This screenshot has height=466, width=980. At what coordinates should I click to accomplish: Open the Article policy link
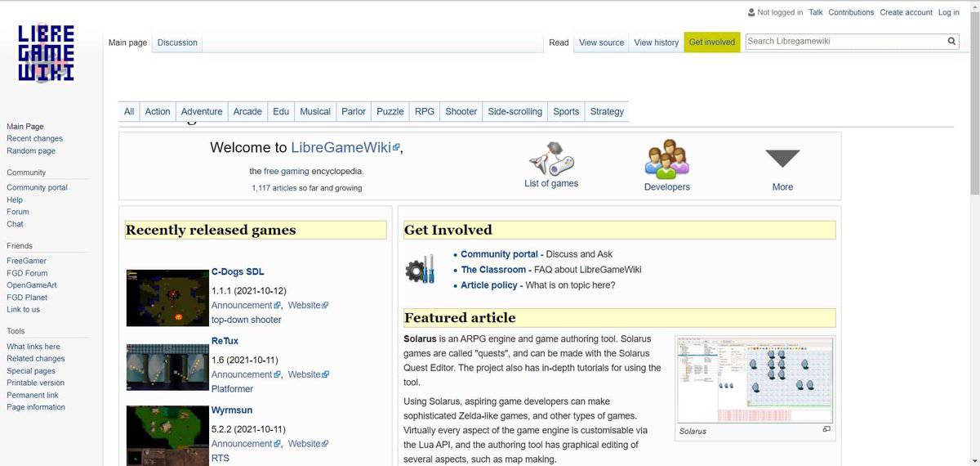pos(489,285)
